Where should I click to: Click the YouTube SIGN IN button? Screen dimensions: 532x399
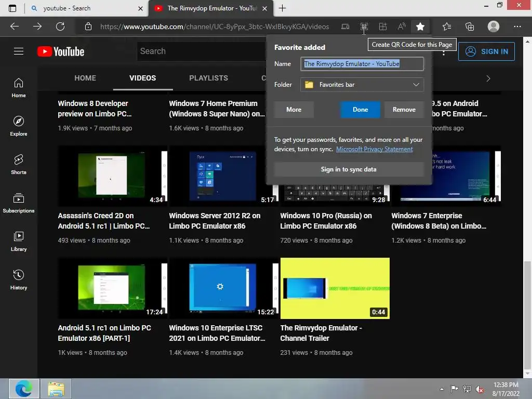(x=486, y=51)
